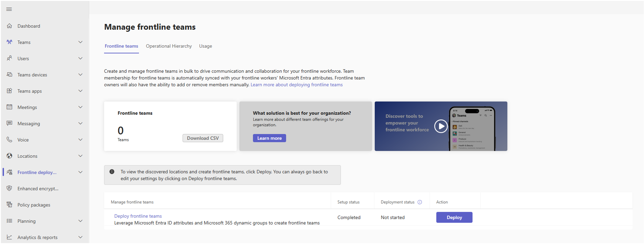
Task: Open the Deploy frontline teams link
Action: [x=138, y=216]
